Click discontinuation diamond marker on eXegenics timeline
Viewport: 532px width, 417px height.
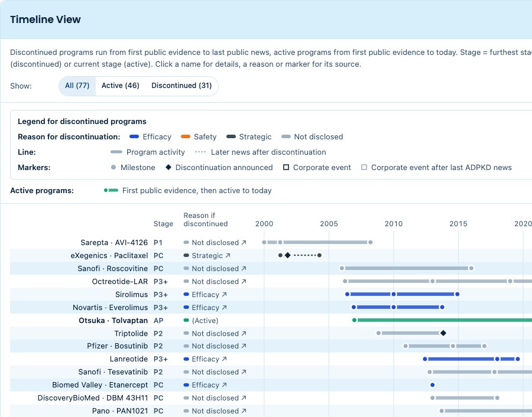coord(287,255)
